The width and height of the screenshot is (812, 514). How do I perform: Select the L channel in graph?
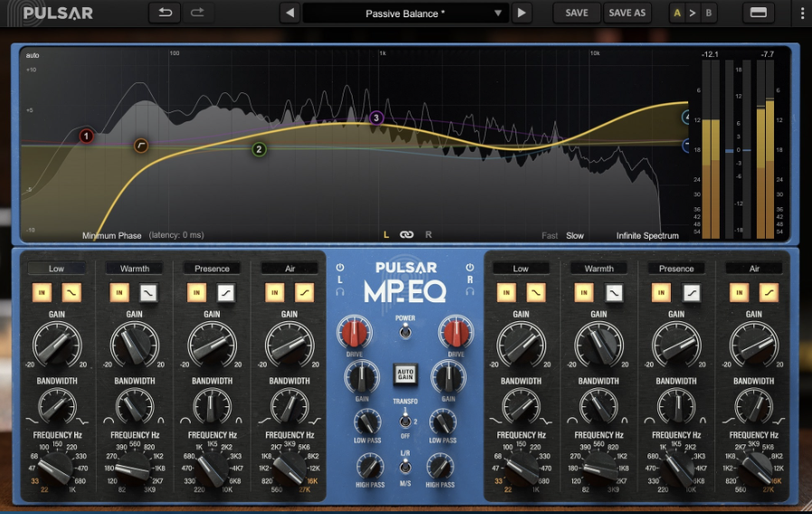coord(386,234)
